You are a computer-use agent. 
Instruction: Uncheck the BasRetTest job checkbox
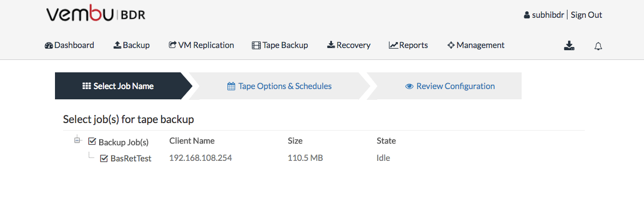coord(104,158)
